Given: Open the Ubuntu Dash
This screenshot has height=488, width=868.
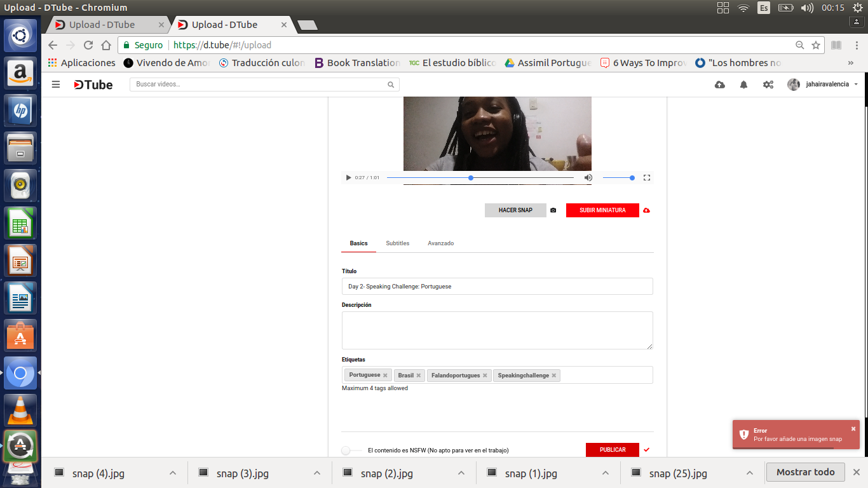Looking at the screenshot, I should (20, 36).
